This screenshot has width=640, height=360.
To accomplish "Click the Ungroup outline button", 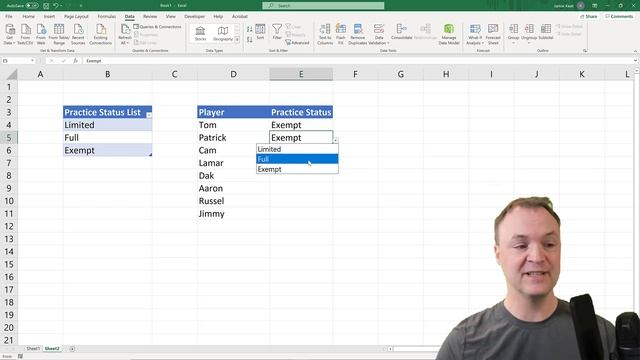I will pos(529,33).
